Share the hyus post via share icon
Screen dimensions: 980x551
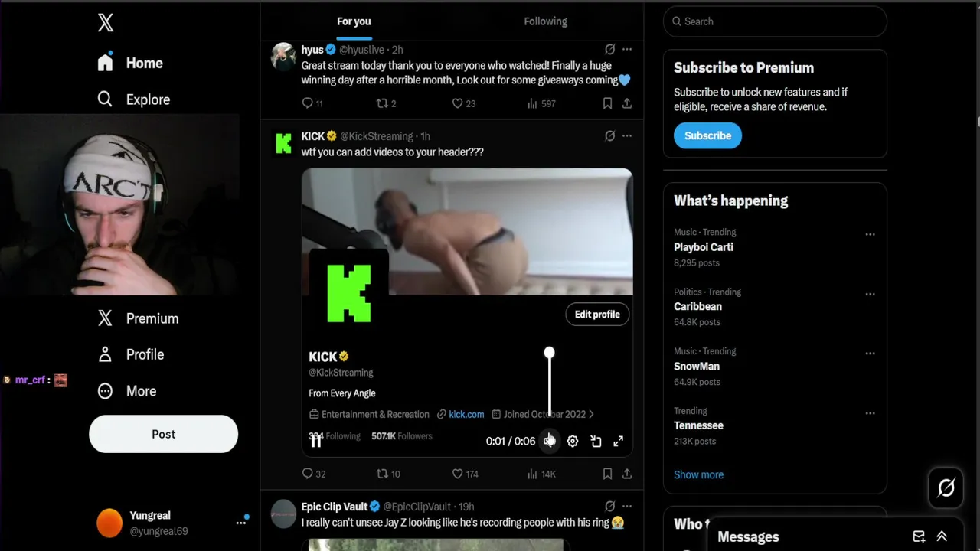(627, 103)
